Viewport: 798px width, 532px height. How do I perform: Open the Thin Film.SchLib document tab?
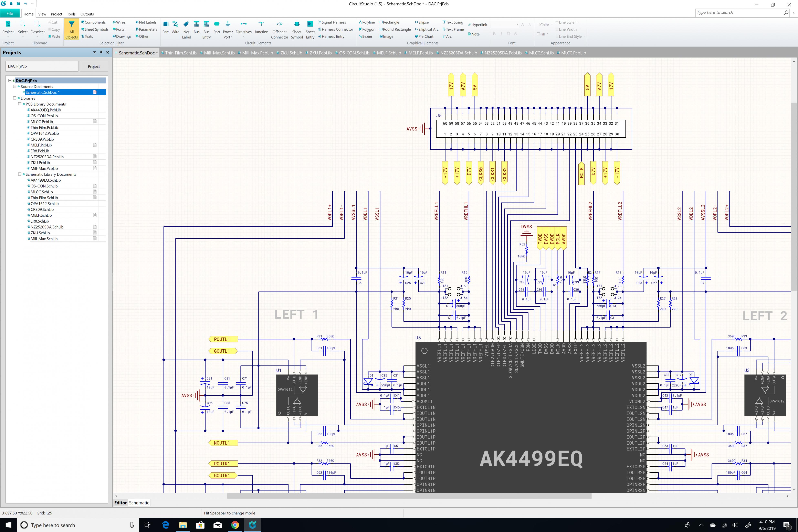(x=179, y=53)
